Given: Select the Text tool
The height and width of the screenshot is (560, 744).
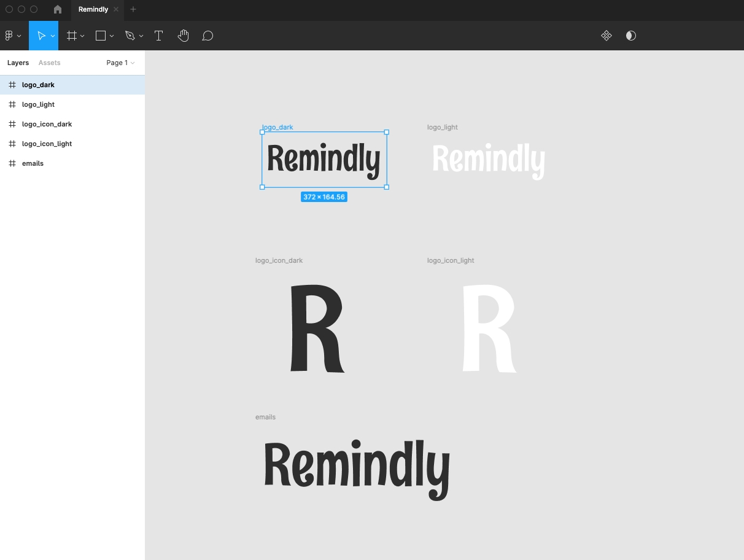Looking at the screenshot, I should 158,36.
